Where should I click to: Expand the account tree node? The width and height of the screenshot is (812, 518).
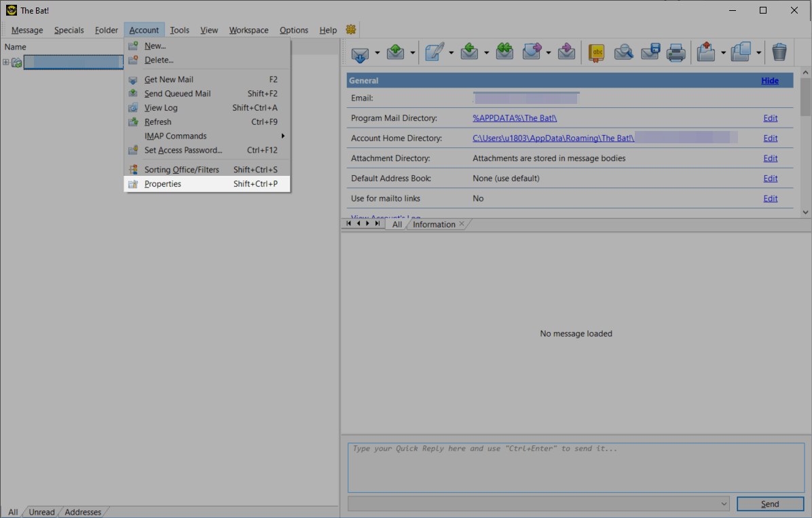click(6, 62)
